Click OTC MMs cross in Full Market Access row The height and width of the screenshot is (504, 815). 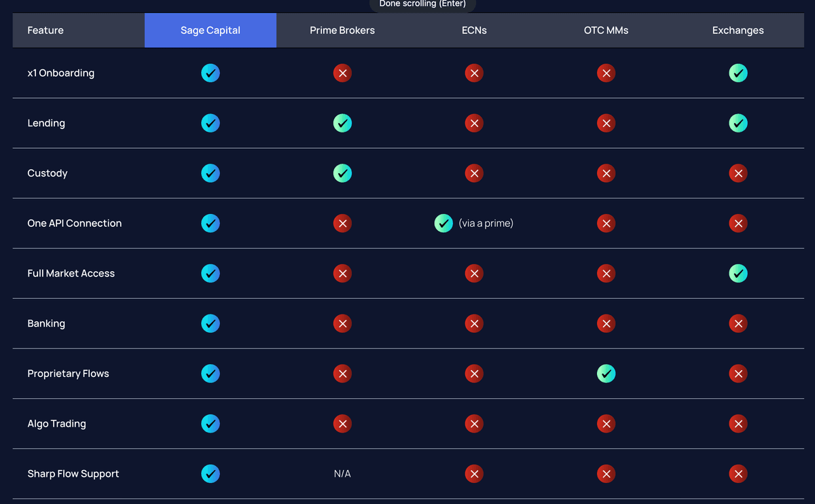pyautogui.click(x=606, y=273)
